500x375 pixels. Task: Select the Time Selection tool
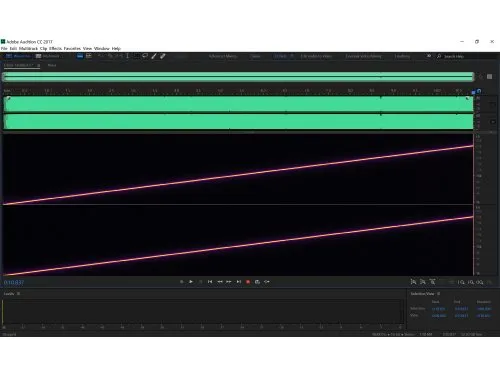point(127,56)
